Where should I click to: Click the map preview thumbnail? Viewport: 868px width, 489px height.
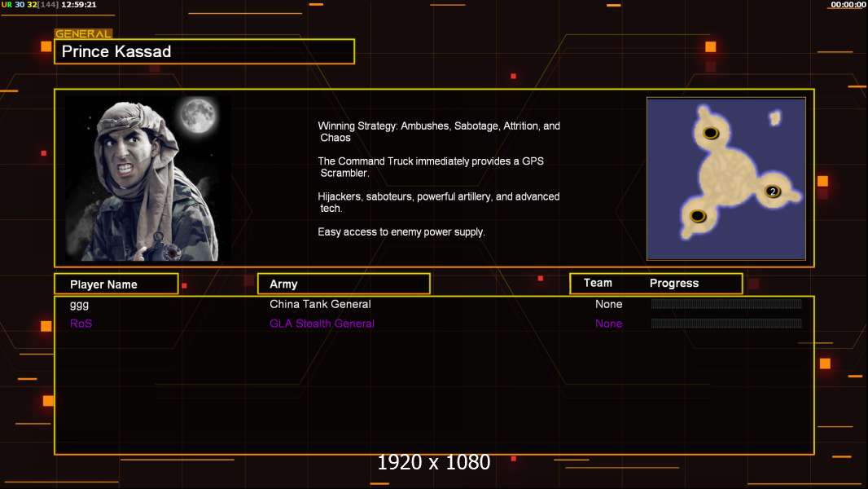[726, 178]
